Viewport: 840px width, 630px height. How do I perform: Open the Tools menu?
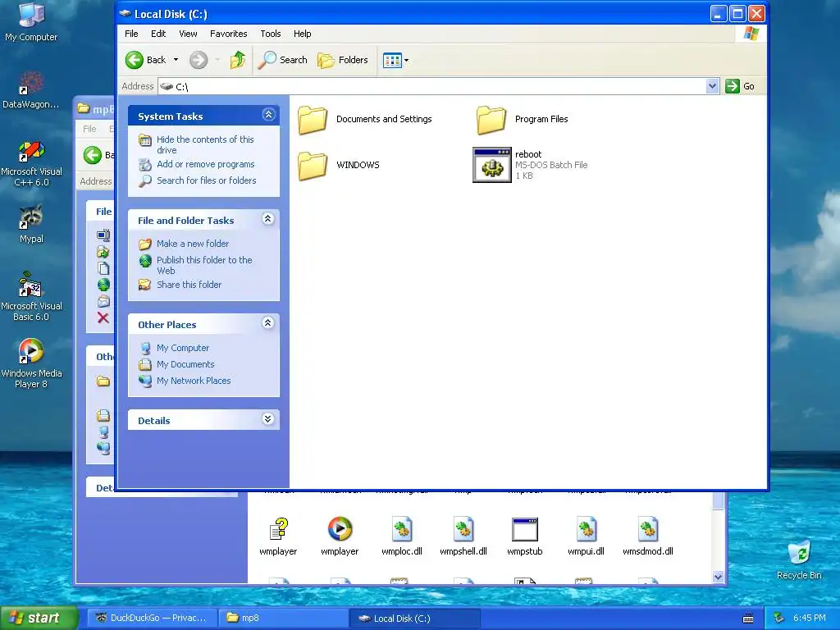(x=271, y=34)
